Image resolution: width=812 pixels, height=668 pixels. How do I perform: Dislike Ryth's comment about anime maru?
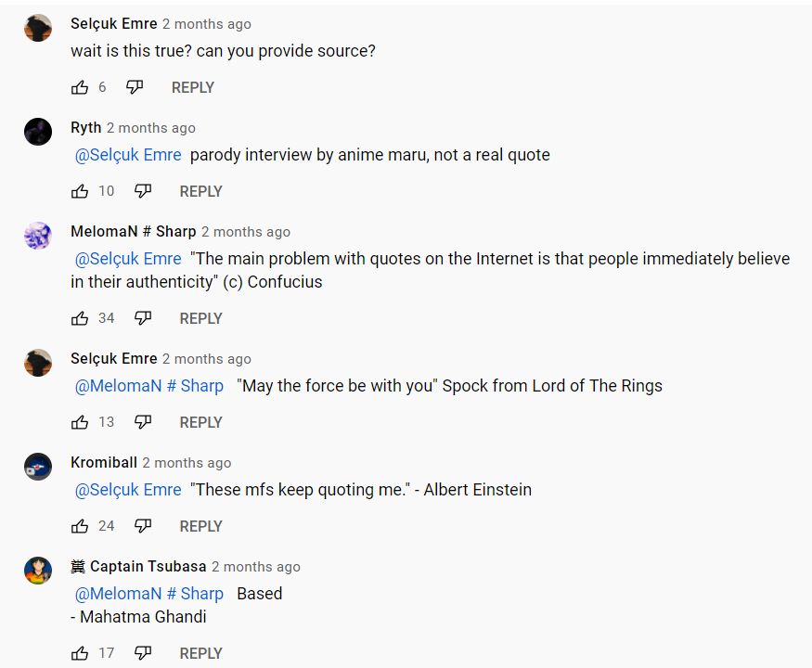point(143,191)
